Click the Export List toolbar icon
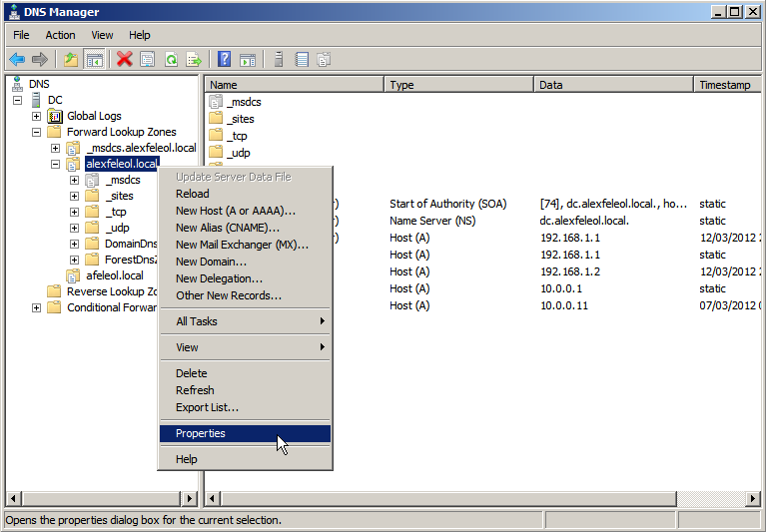The image size is (766, 532). click(x=194, y=60)
